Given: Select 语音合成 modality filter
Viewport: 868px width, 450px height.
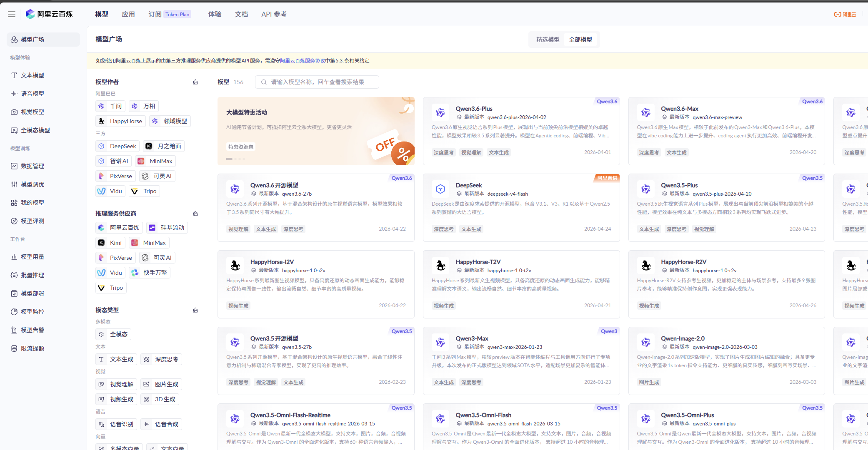Looking at the screenshot, I should click(x=161, y=424).
